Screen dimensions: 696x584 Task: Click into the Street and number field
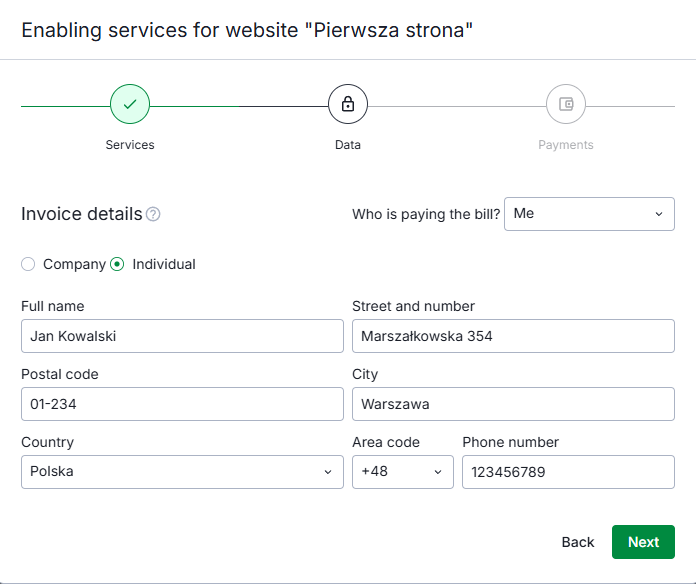(513, 336)
